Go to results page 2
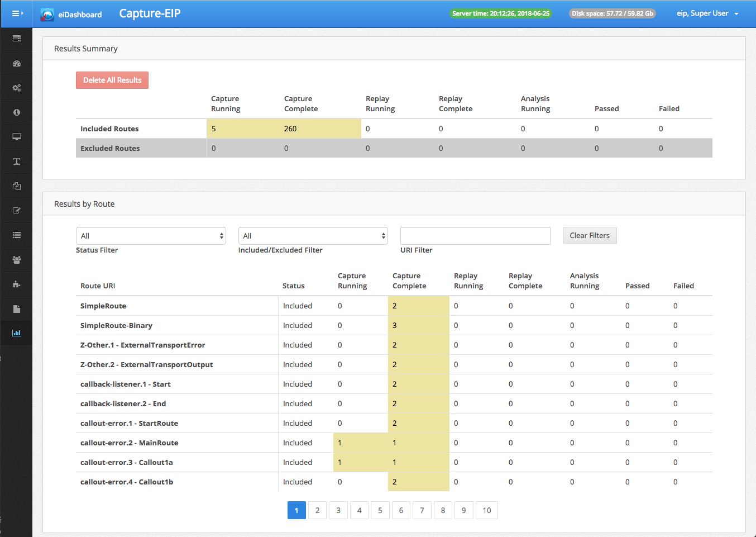Screen dimensions: 756x537 [x=317, y=510]
